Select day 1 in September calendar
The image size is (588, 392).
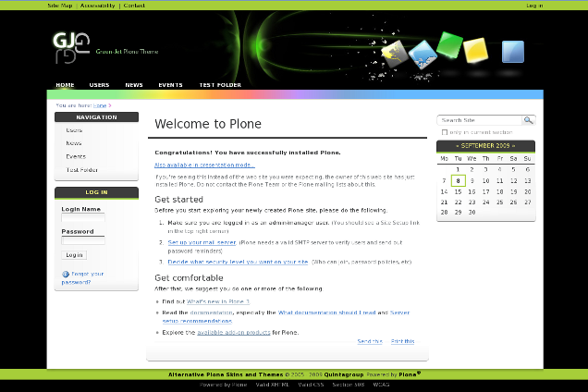(458, 169)
